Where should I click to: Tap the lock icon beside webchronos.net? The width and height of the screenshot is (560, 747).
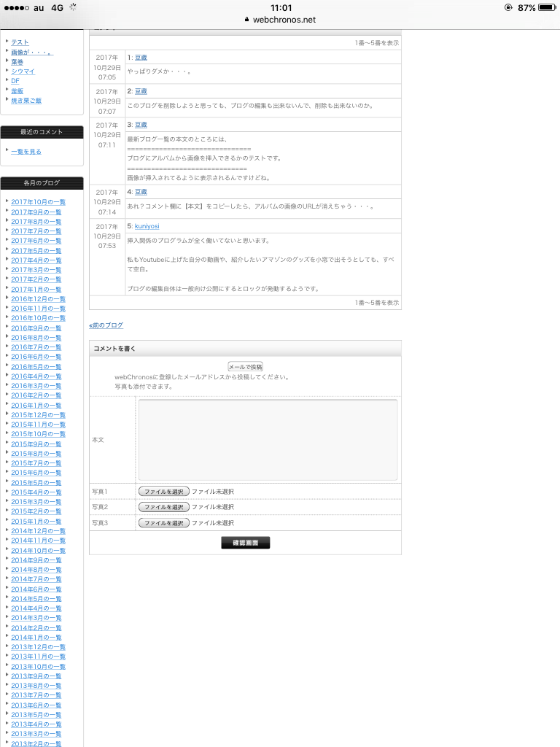click(x=247, y=20)
